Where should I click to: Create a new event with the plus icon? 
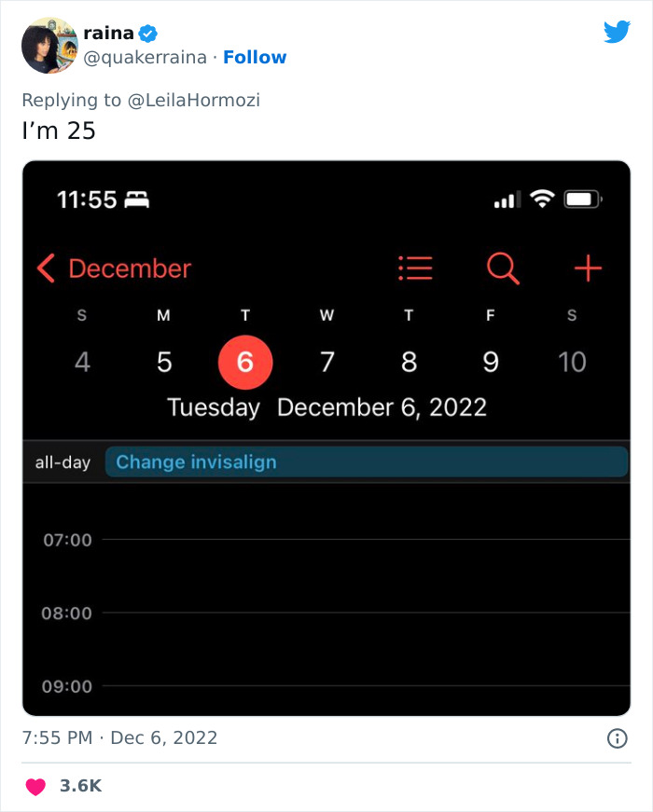pos(587,268)
